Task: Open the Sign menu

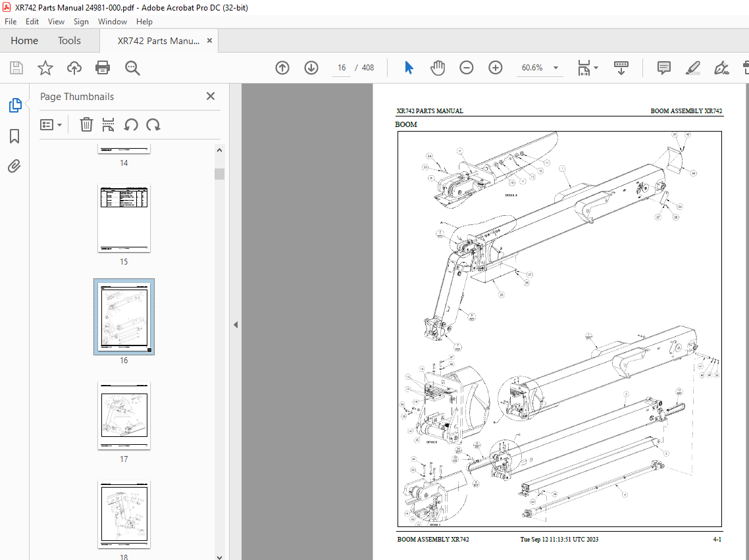Action: (81, 22)
